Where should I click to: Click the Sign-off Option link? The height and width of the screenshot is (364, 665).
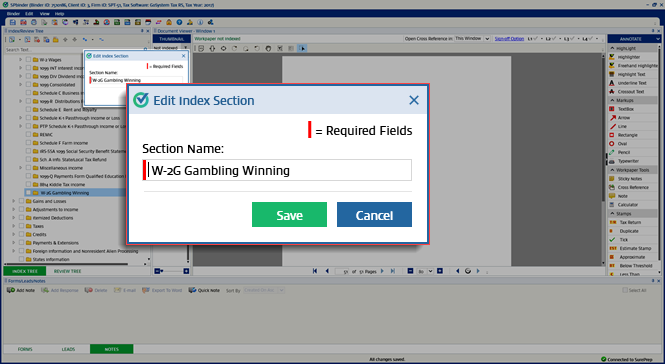(509, 39)
